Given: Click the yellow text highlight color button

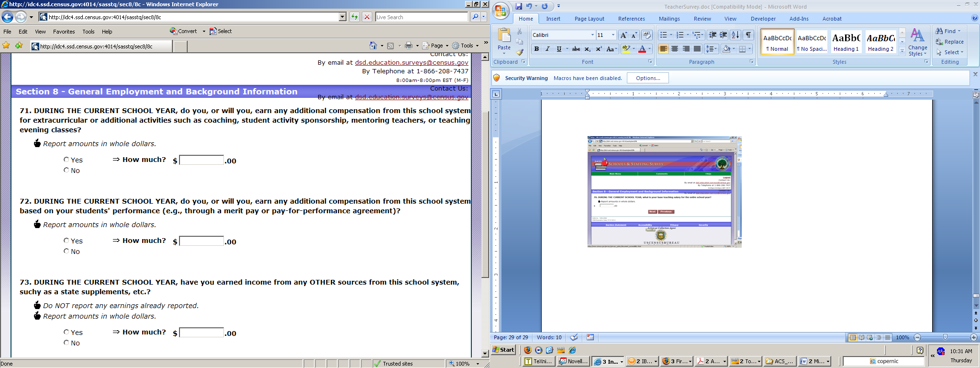Looking at the screenshot, I should 626,49.
